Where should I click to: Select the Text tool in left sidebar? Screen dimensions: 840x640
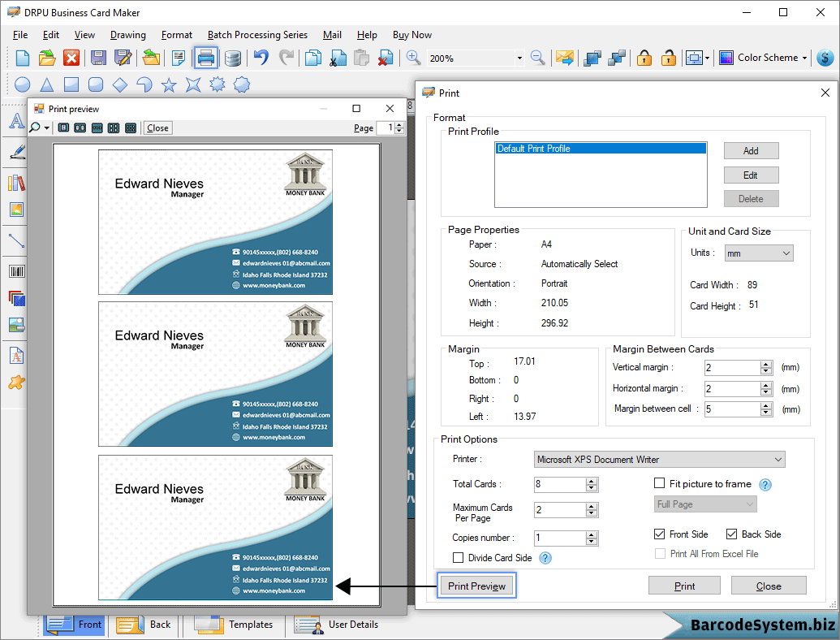coord(16,121)
